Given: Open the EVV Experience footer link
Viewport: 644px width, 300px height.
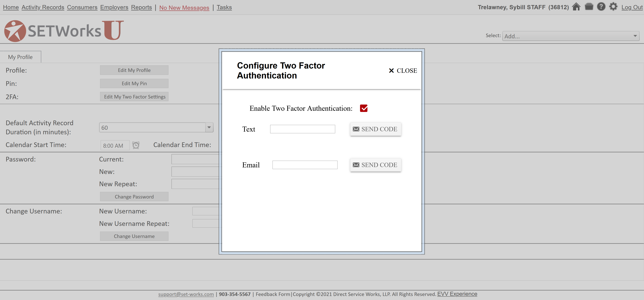Looking at the screenshot, I should pos(457,294).
